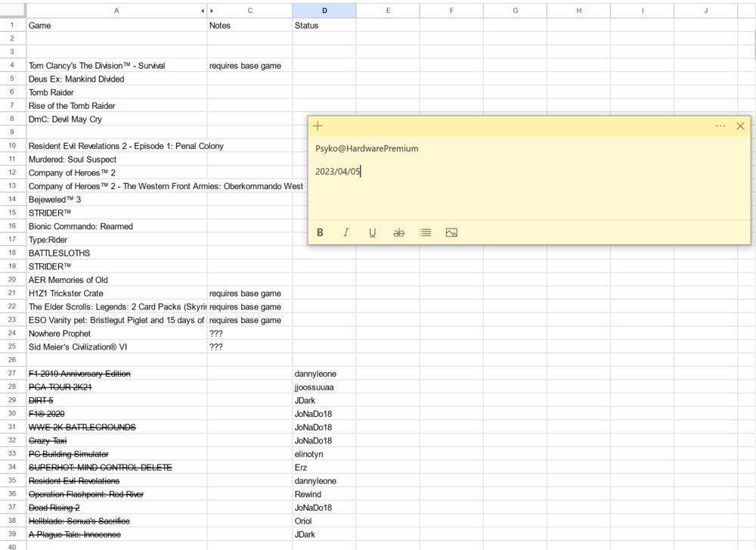Image resolution: width=756 pixels, height=550 pixels.
Task: Toggle bold formatting in sticky note
Action: pyautogui.click(x=320, y=232)
